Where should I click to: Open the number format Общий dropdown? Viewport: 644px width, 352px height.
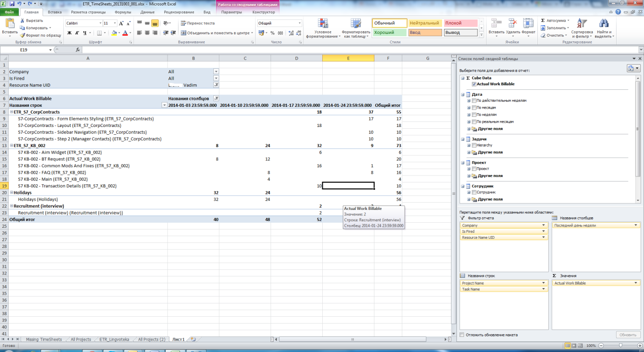tap(300, 23)
